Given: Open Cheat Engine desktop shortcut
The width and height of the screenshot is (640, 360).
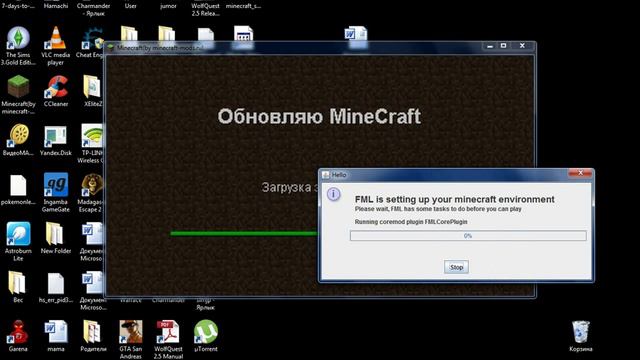Looking at the screenshot, I should (x=93, y=39).
